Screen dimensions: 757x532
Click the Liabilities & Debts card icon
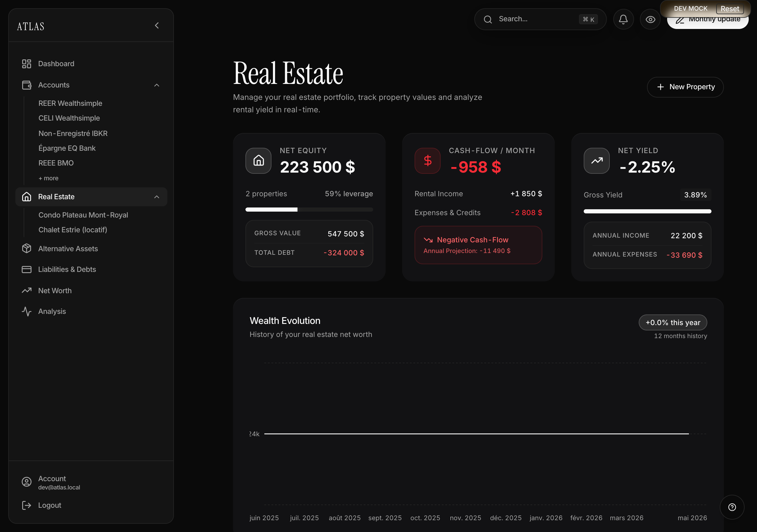tap(26, 269)
